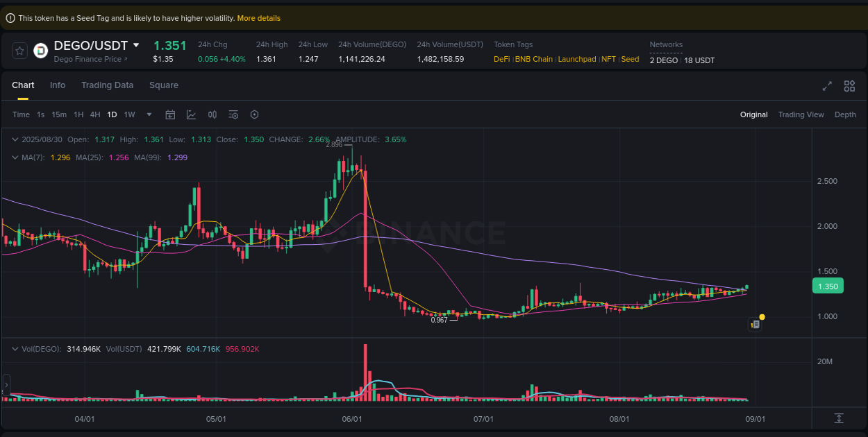Select the line chart style icon

(x=191, y=114)
